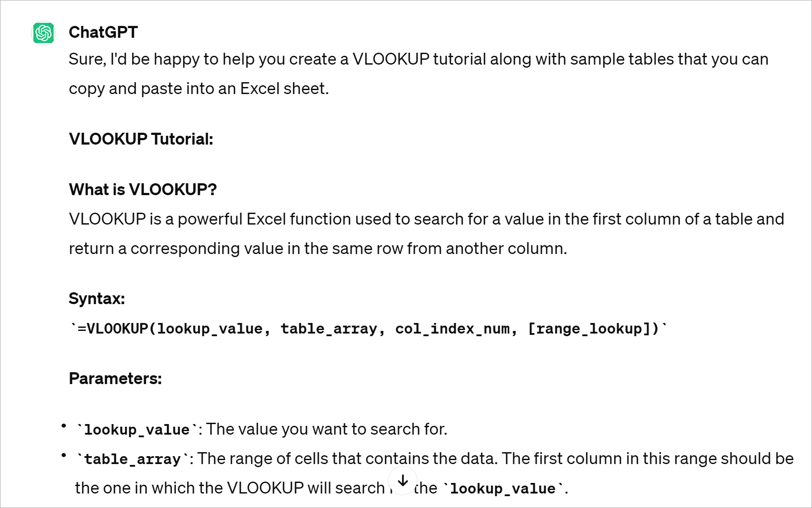
Task: Click the sentence 'The value you want to search for'
Action: click(x=326, y=429)
